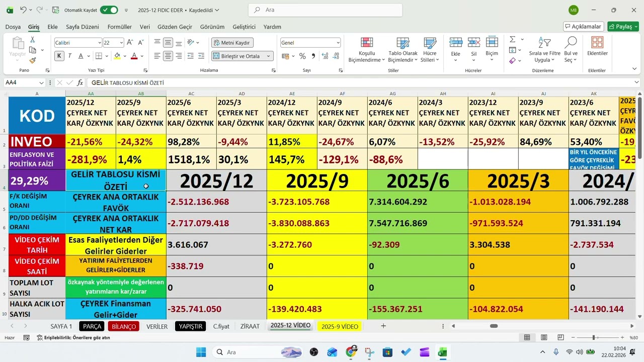
Task: Open the Dosya menu tab
Action: 13,27
